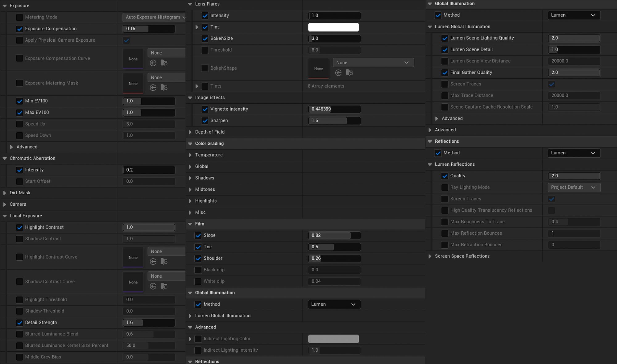The height and width of the screenshot is (364, 617).
Task: Collapse the Film section header
Action: coord(190,224)
